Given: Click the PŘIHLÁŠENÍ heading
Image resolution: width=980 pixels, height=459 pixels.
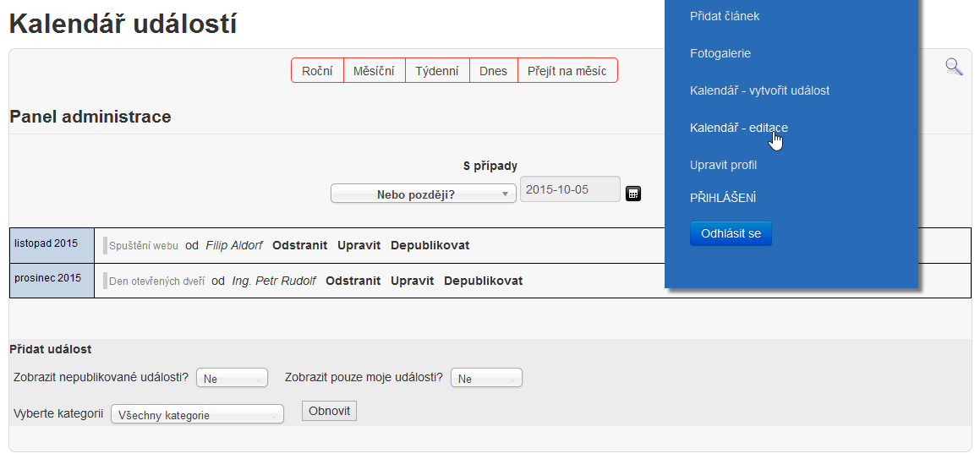Looking at the screenshot, I should (723, 198).
